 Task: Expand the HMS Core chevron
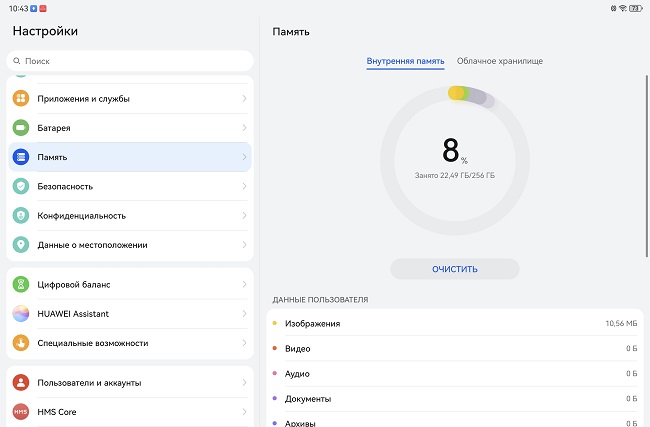(244, 412)
